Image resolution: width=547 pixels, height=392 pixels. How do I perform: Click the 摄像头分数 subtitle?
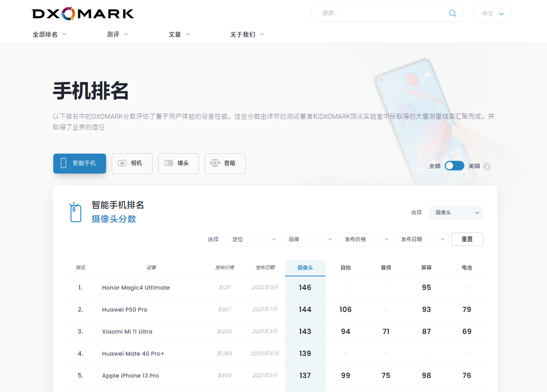click(114, 219)
